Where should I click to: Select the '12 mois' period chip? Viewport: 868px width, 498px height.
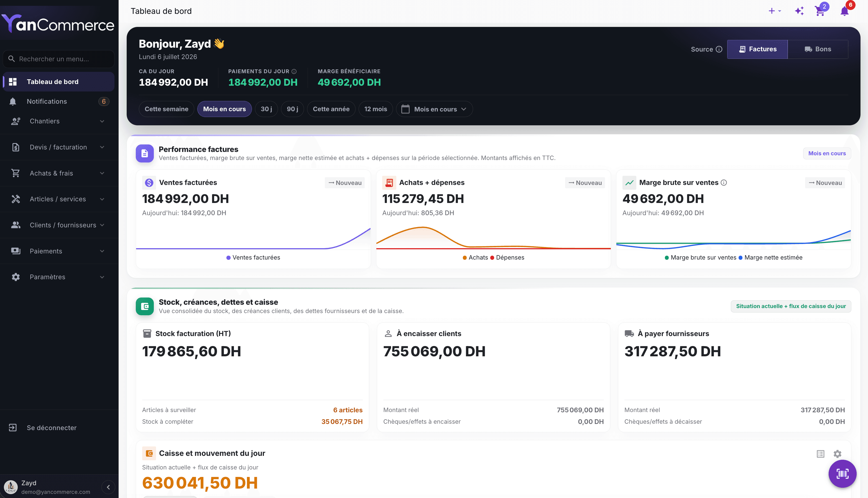pos(375,109)
